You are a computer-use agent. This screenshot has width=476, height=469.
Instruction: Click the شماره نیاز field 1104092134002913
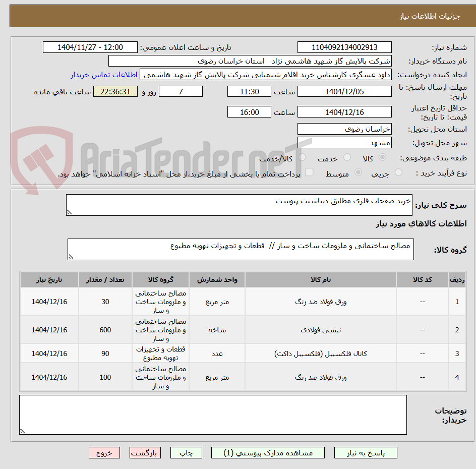coord(344,47)
